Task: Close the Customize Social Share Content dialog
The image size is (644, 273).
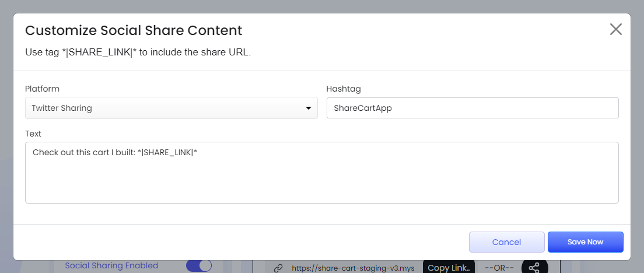Action: pos(615,29)
